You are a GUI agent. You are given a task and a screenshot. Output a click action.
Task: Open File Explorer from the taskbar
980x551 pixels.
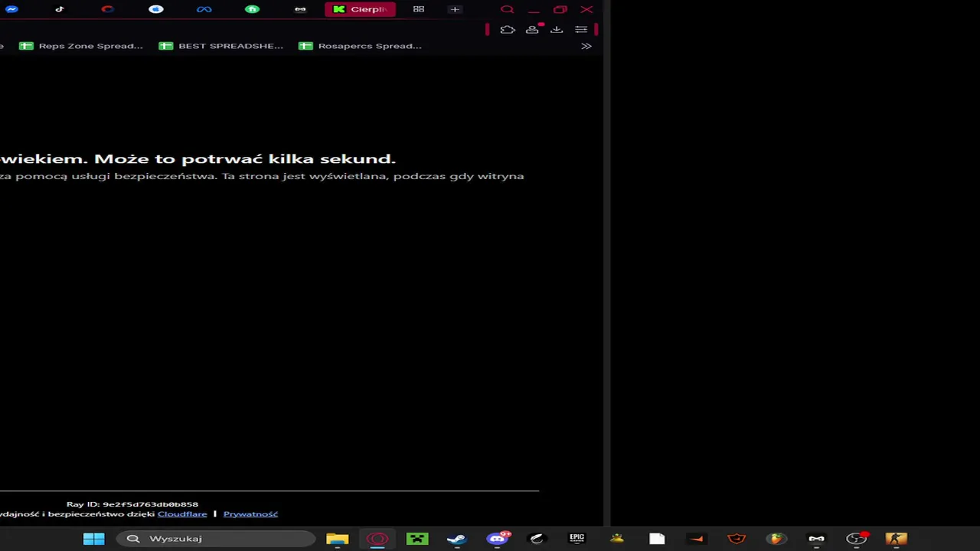(337, 539)
